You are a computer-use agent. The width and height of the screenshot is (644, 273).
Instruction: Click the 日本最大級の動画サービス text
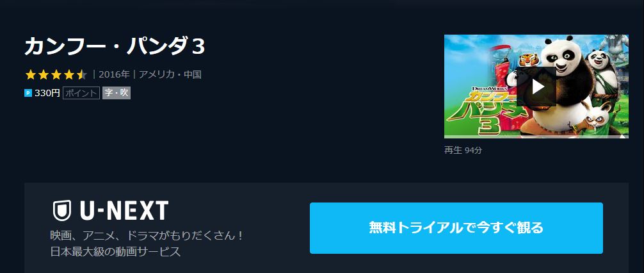115,251
